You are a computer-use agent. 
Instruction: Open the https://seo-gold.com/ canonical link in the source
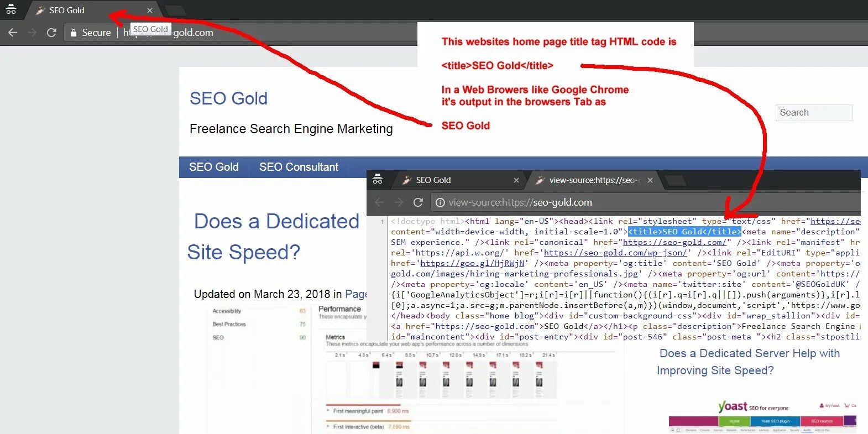(x=674, y=242)
